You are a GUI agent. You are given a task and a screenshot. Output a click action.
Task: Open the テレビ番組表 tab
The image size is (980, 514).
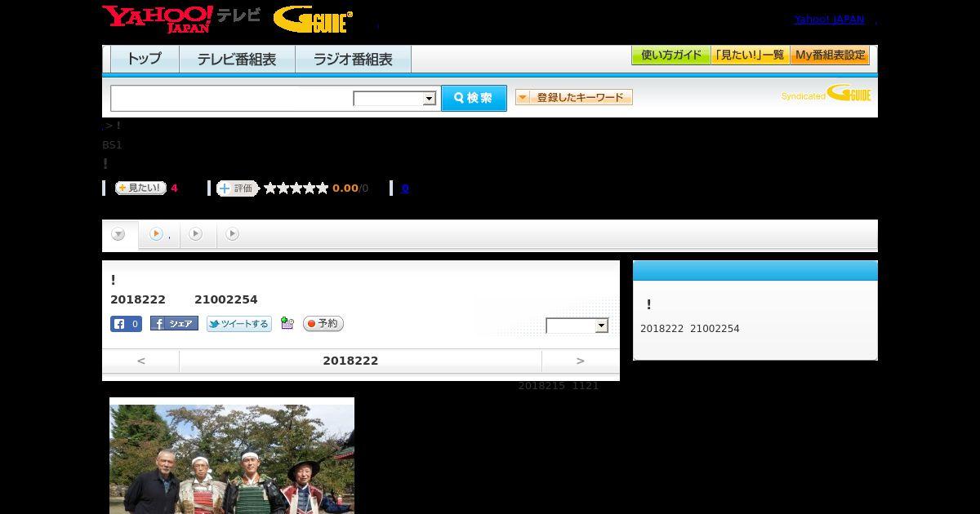237,60
